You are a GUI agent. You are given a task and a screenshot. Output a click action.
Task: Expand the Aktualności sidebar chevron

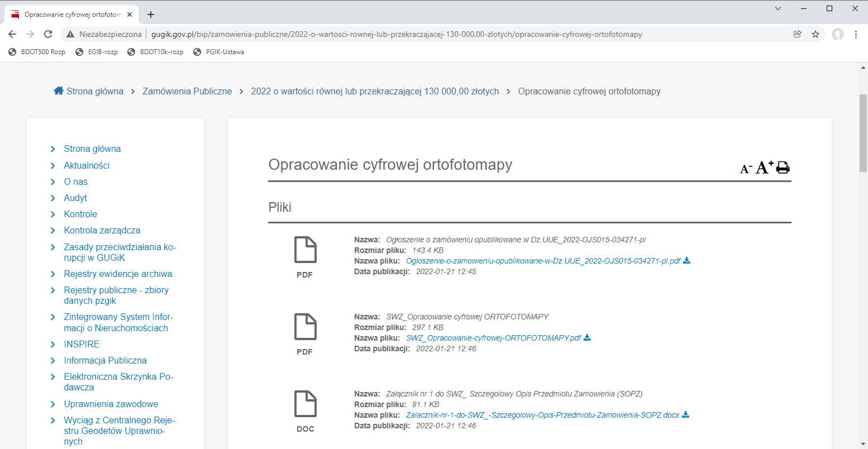point(53,165)
